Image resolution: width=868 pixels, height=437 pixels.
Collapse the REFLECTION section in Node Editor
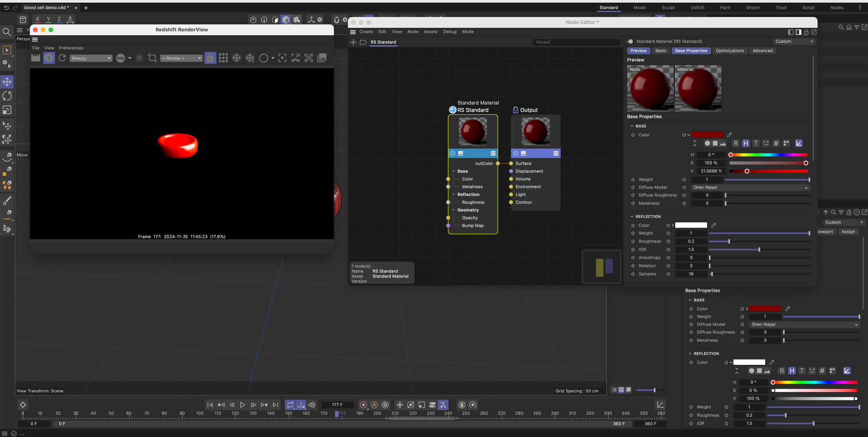[x=632, y=216]
